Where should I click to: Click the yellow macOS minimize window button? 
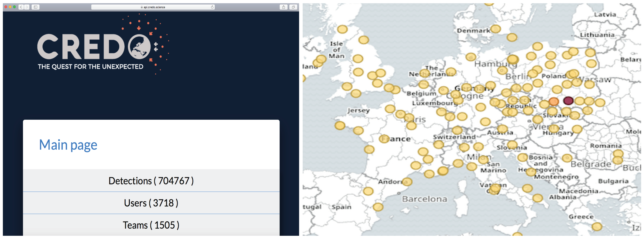[x=10, y=7]
